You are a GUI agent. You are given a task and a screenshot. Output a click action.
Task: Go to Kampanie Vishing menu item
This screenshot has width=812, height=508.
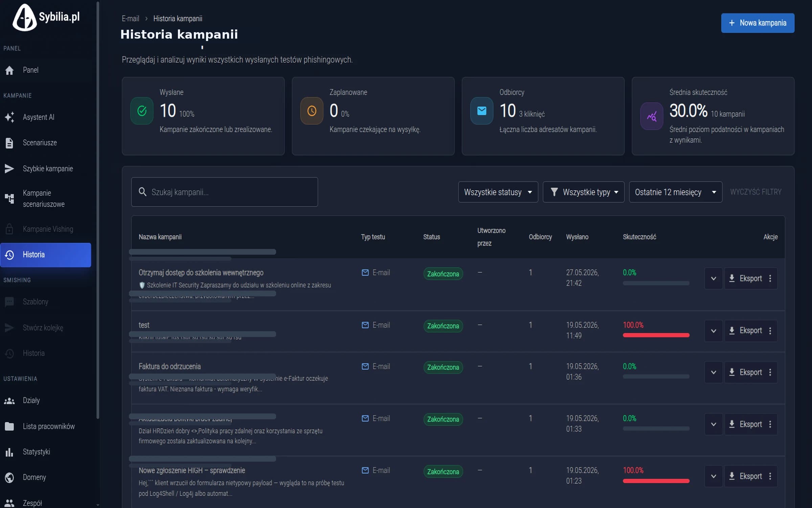46,229
